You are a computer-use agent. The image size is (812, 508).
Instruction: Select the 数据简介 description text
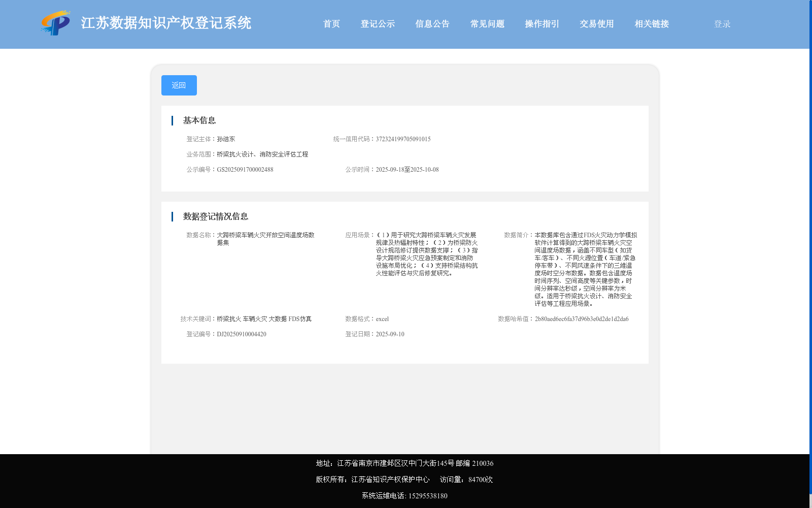click(586, 269)
